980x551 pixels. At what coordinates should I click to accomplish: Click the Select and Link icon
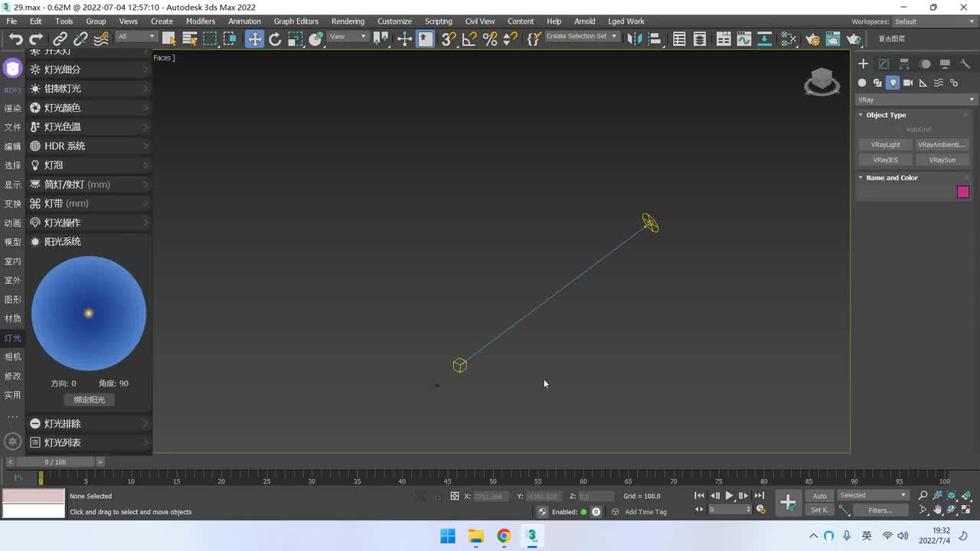click(x=60, y=39)
